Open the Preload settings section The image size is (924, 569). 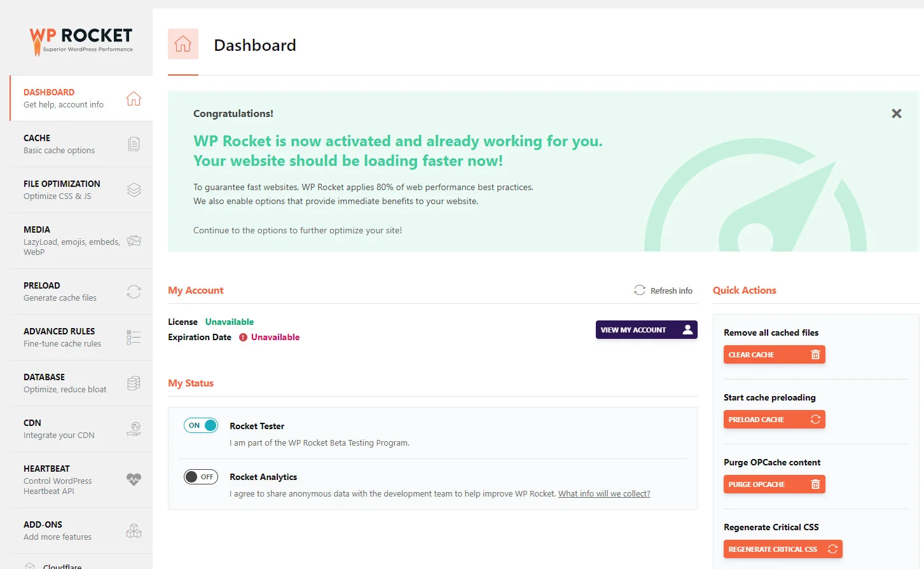(x=81, y=292)
